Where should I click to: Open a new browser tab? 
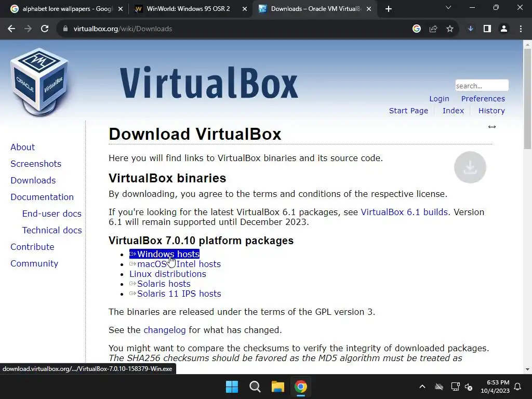389,9
